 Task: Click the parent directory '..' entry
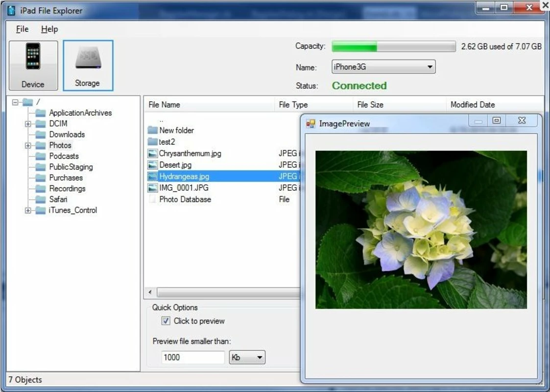(x=161, y=120)
